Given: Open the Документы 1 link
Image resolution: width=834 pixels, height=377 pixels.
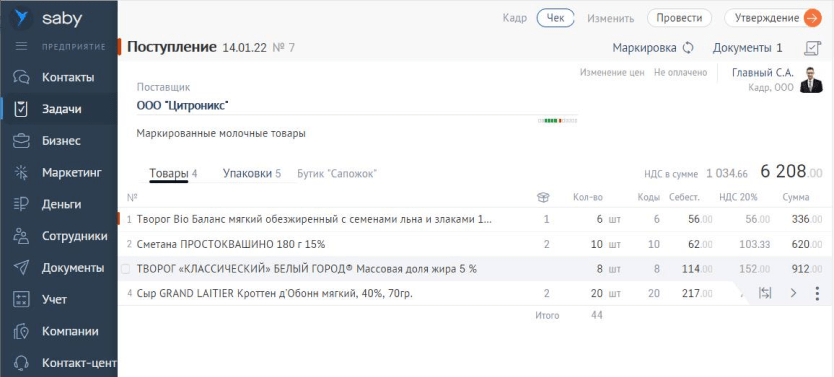Looking at the screenshot, I should [747, 48].
